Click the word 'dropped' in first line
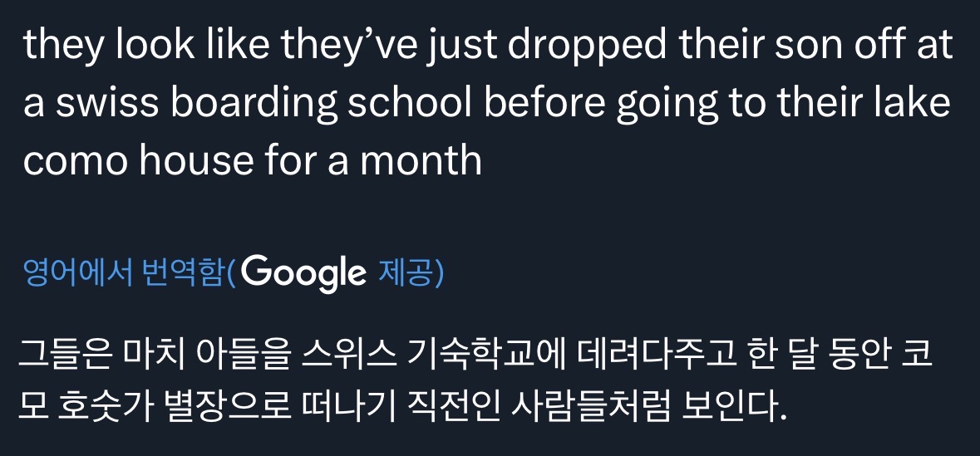 click(x=587, y=47)
